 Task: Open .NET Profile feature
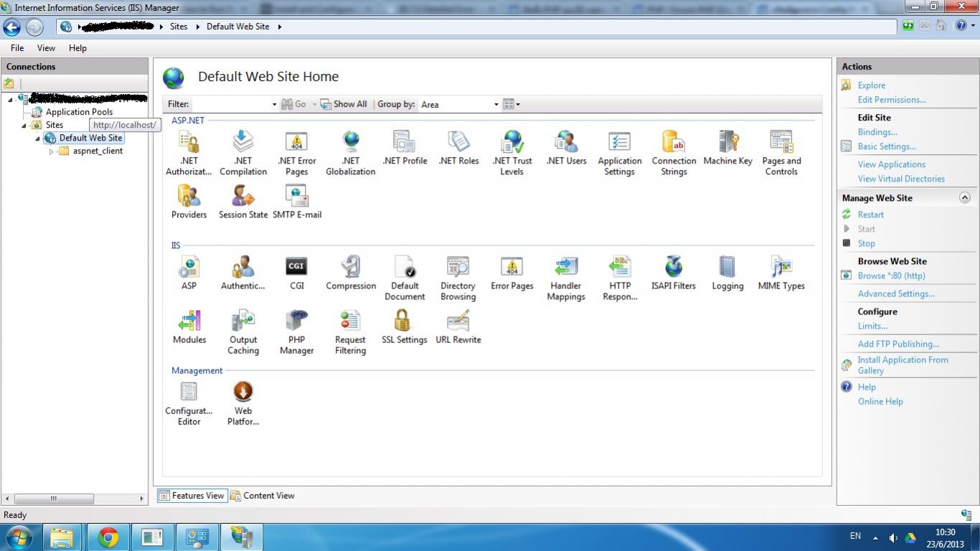[x=405, y=148]
